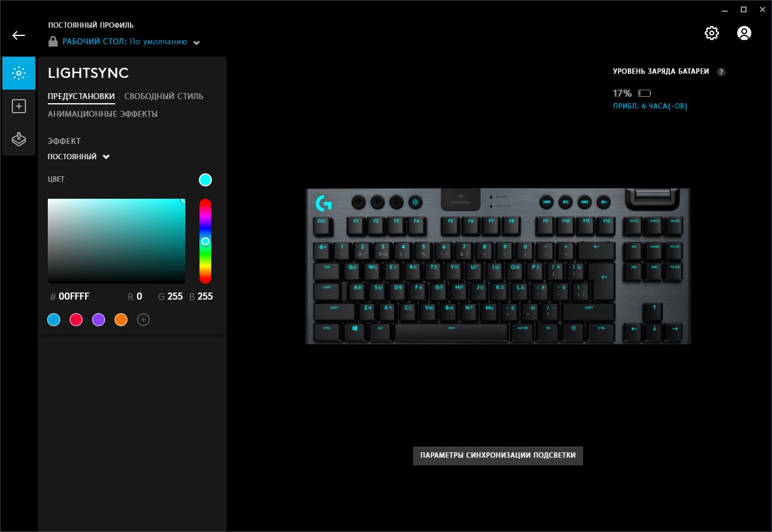
Task: Pick the purple preset color swatch
Action: point(99,320)
